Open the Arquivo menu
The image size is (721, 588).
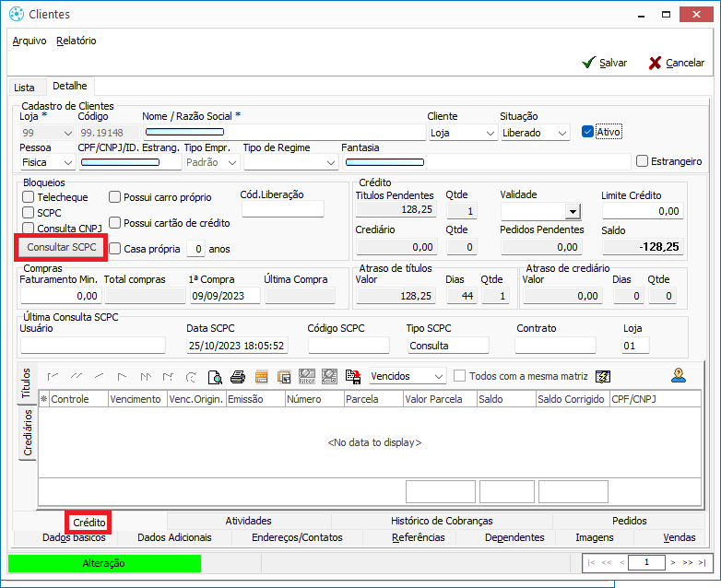coord(30,41)
